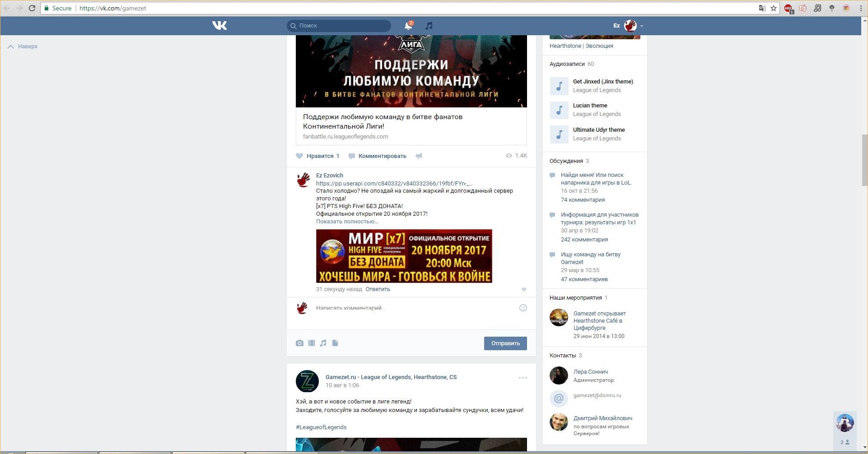Image resolution: width=868 pixels, height=454 pixels.
Task: Attach a photo with the camera icon
Action: (x=299, y=343)
